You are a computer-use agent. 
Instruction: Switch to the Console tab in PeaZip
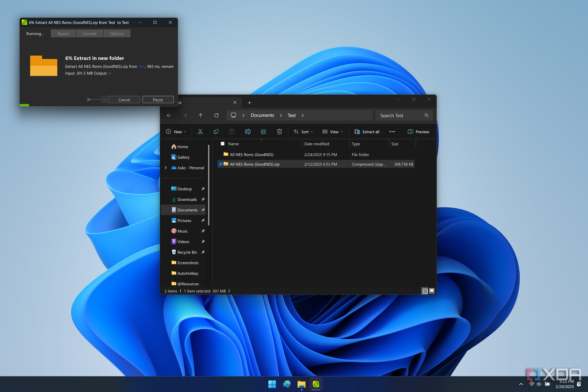pyautogui.click(x=90, y=34)
